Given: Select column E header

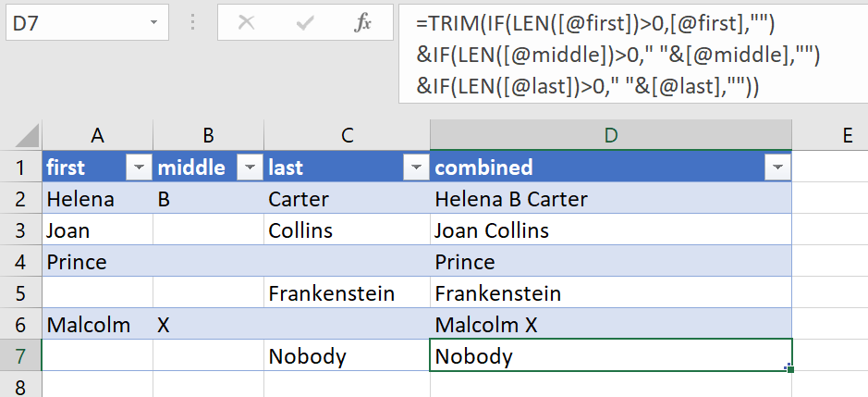Looking at the screenshot, I should (847, 135).
